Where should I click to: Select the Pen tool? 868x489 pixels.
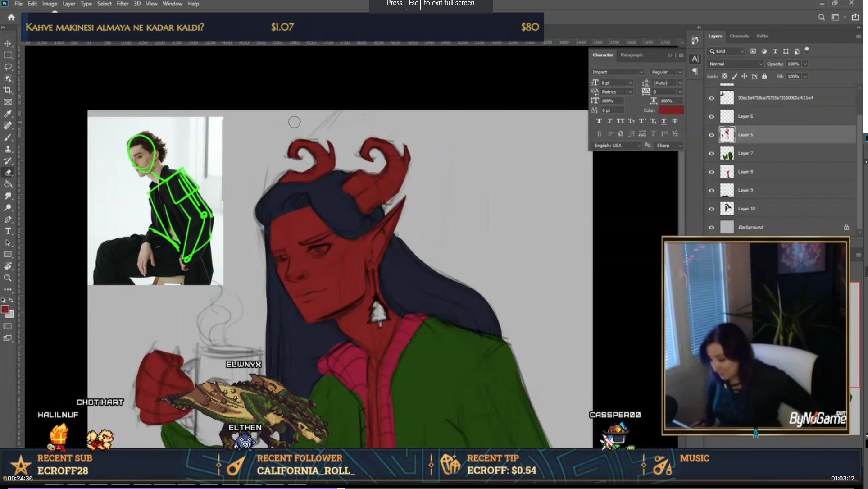point(8,219)
